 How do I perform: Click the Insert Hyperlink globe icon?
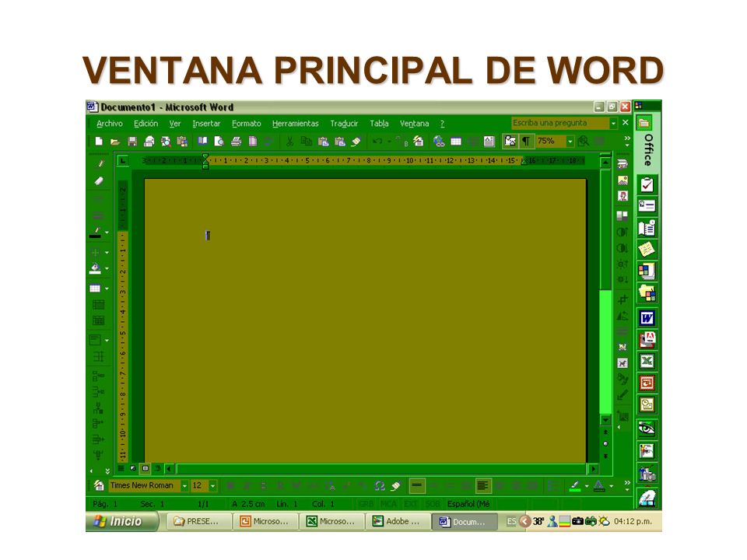439,141
